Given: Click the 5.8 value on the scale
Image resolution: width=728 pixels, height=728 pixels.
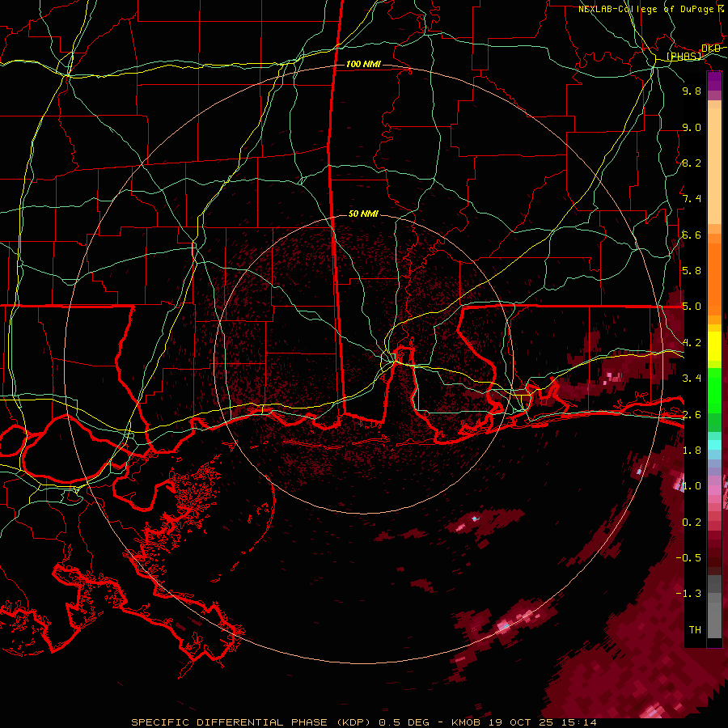Looking at the screenshot, I should (x=692, y=271).
